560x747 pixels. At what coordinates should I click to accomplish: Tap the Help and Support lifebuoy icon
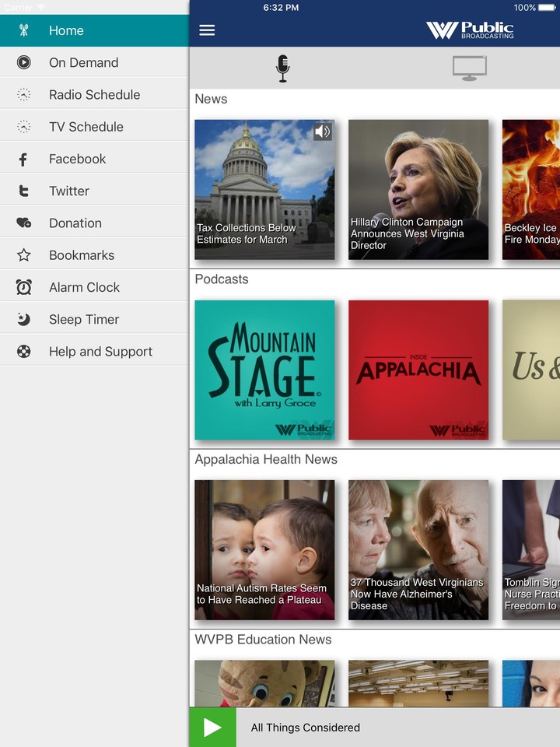24,352
